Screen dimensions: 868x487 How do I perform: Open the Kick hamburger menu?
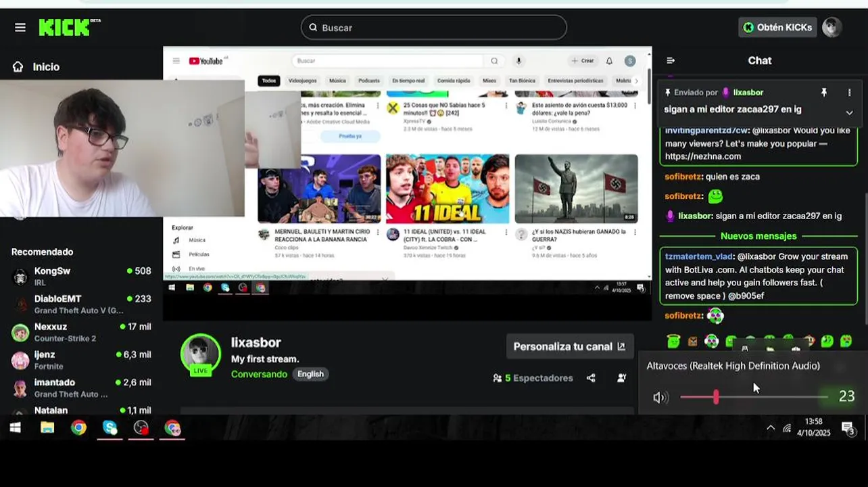pyautogui.click(x=20, y=28)
